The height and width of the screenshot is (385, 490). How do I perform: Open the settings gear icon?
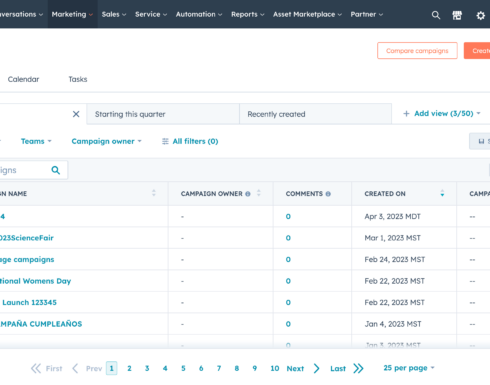point(480,15)
